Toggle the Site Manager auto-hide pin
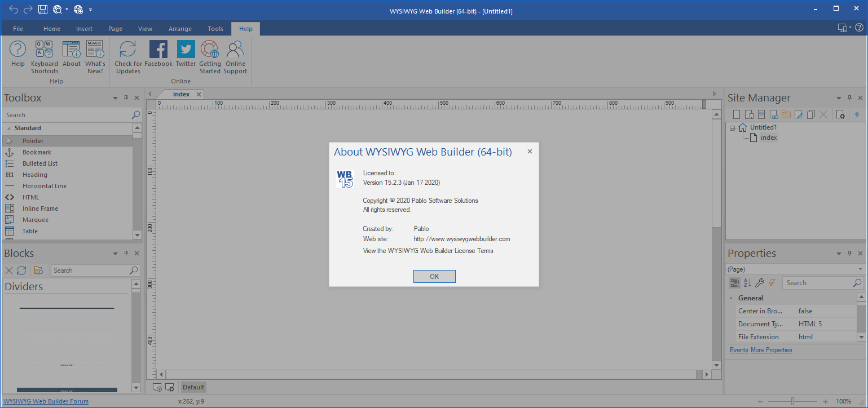The height and width of the screenshot is (408, 868). [x=849, y=98]
